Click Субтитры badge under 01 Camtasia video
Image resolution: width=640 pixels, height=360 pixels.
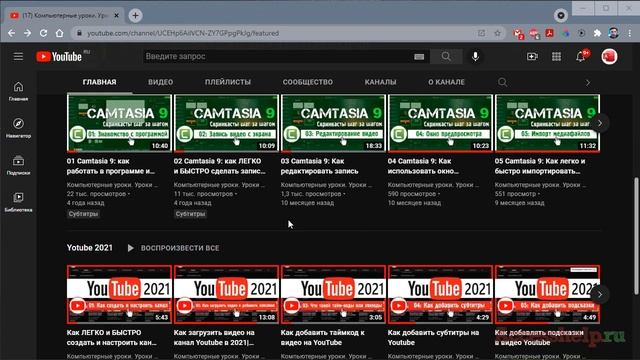pos(83,214)
